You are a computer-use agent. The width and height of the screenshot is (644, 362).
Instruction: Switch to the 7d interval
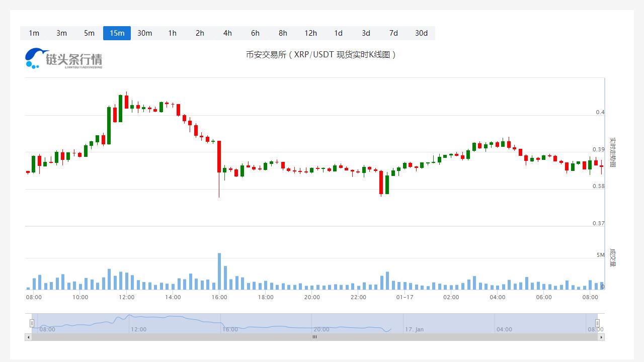tap(393, 33)
